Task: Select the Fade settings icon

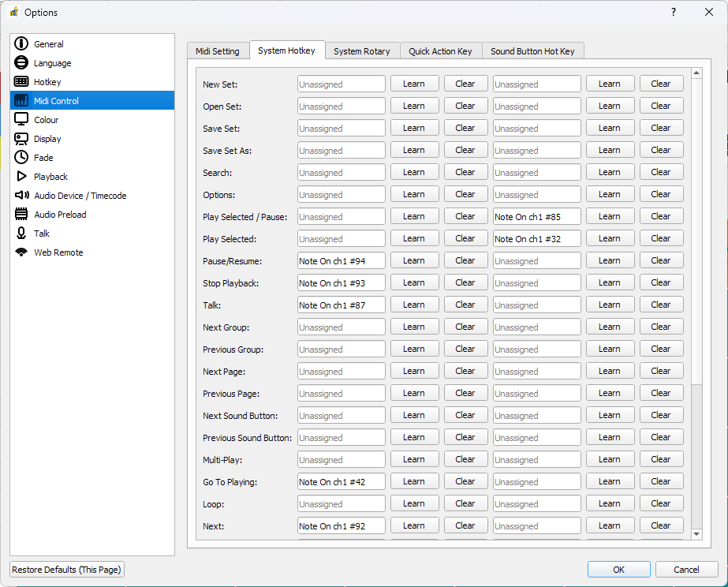Action: pyautogui.click(x=43, y=157)
